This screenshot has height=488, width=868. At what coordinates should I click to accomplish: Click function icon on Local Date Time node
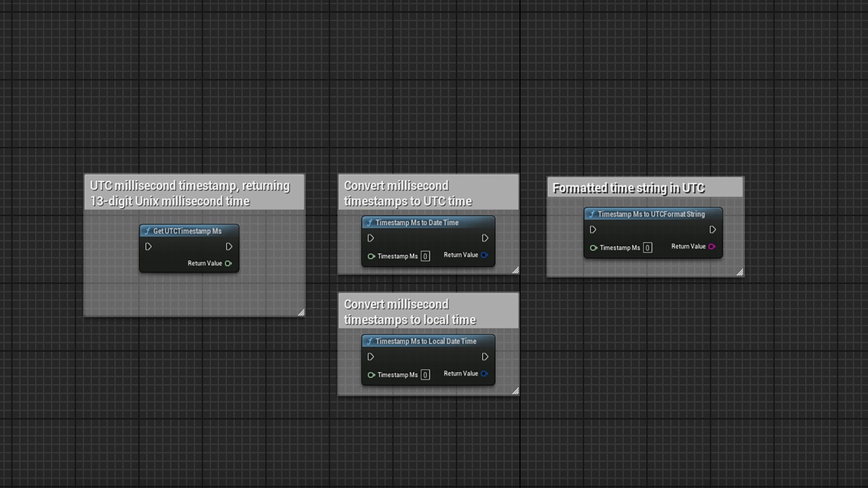tap(370, 341)
